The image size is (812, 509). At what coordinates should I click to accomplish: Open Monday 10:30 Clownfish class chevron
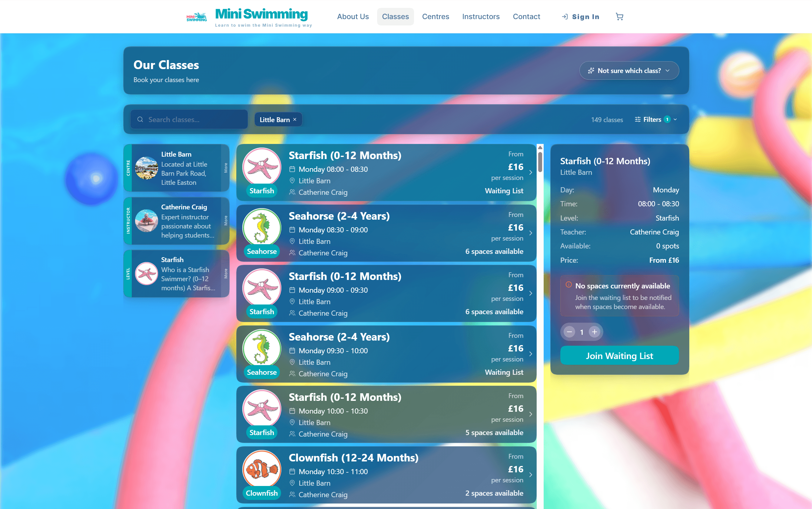tap(531, 475)
